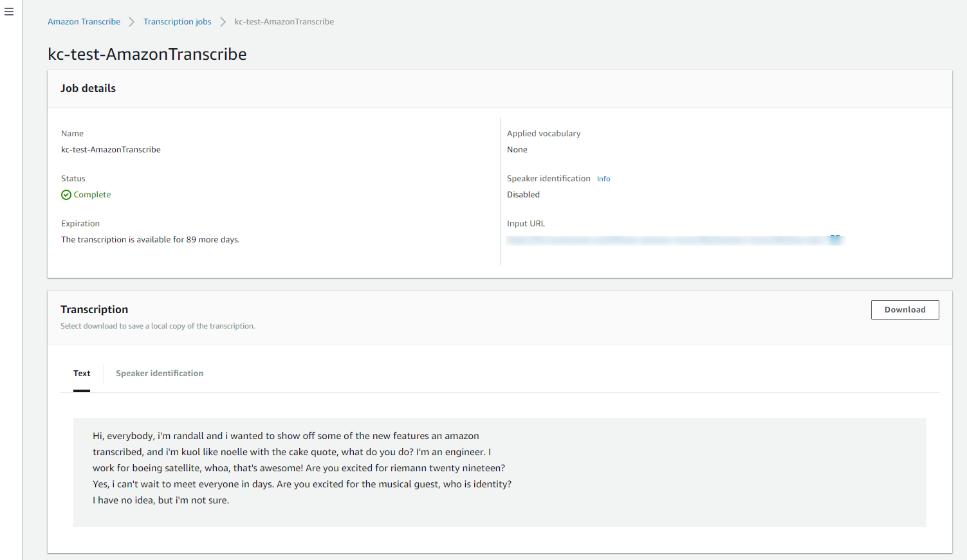Click the blurred Input URL link
The height and width of the screenshot is (560, 967).
(666, 240)
